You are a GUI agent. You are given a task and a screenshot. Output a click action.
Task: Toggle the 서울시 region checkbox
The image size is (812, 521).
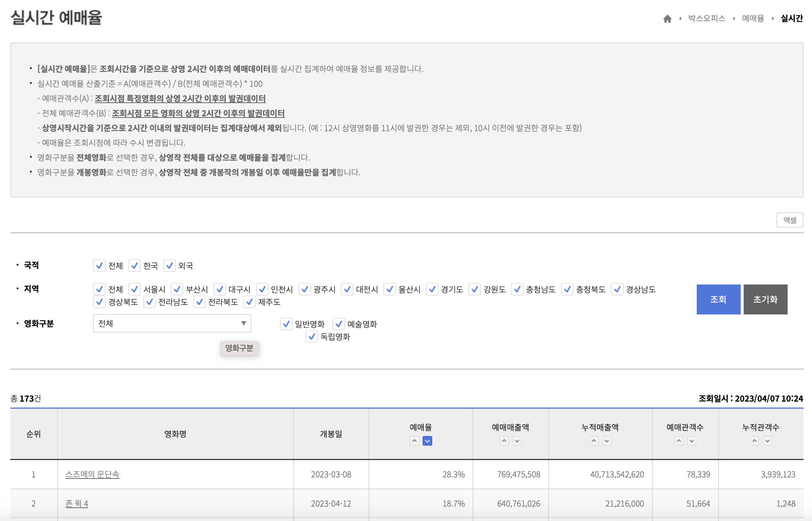point(134,289)
